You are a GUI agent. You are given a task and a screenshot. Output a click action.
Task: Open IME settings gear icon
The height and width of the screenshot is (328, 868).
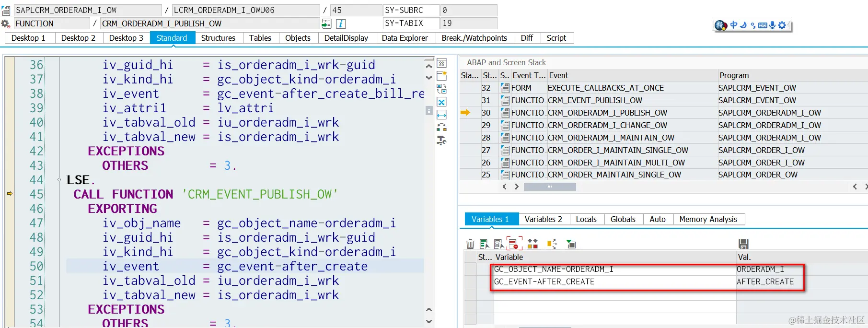782,25
